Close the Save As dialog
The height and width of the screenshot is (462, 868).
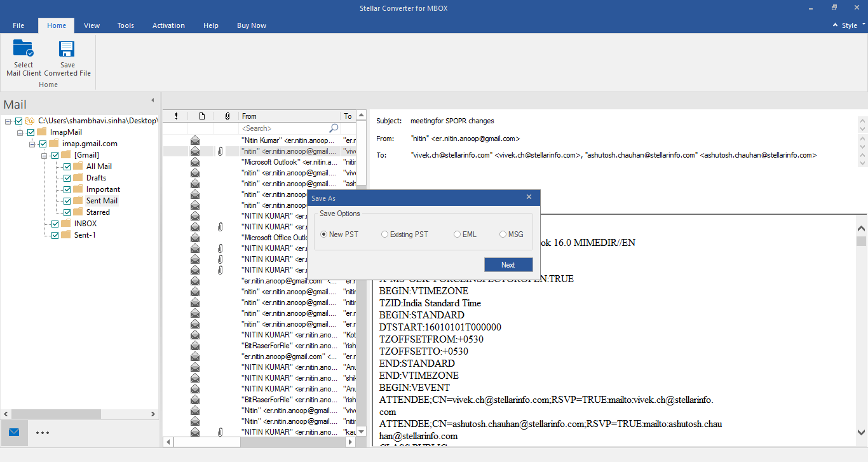click(529, 198)
